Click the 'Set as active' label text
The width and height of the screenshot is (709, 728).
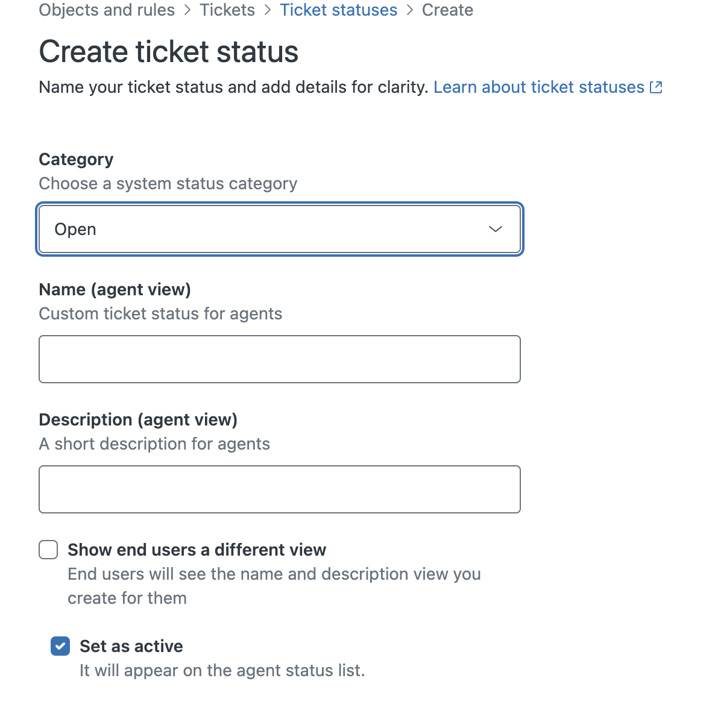click(131, 646)
